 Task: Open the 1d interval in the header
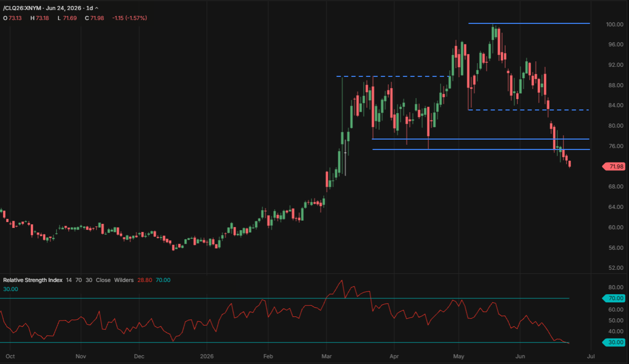89,8
